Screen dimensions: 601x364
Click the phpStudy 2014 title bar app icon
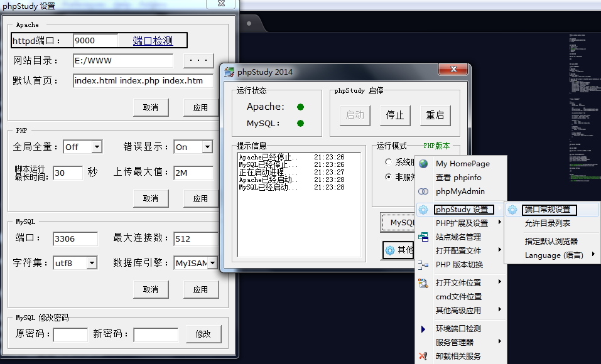point(229,72)
